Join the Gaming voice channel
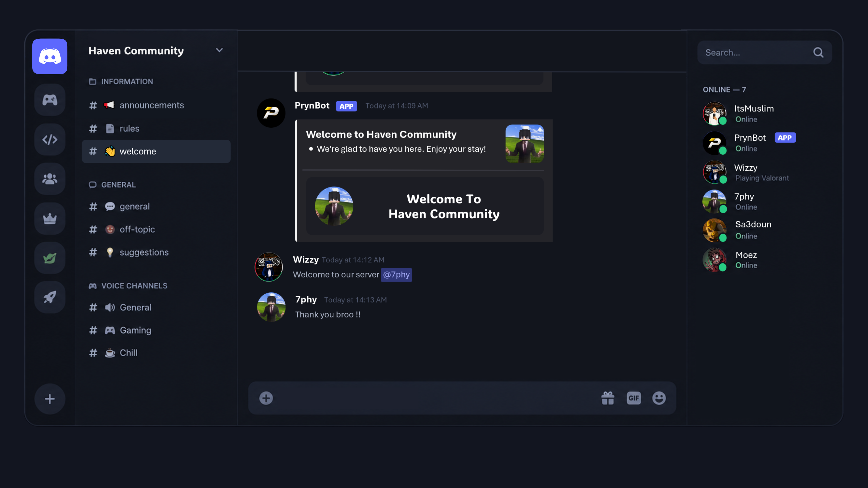Viewport: 868px width, 488px height. point(156,330)
